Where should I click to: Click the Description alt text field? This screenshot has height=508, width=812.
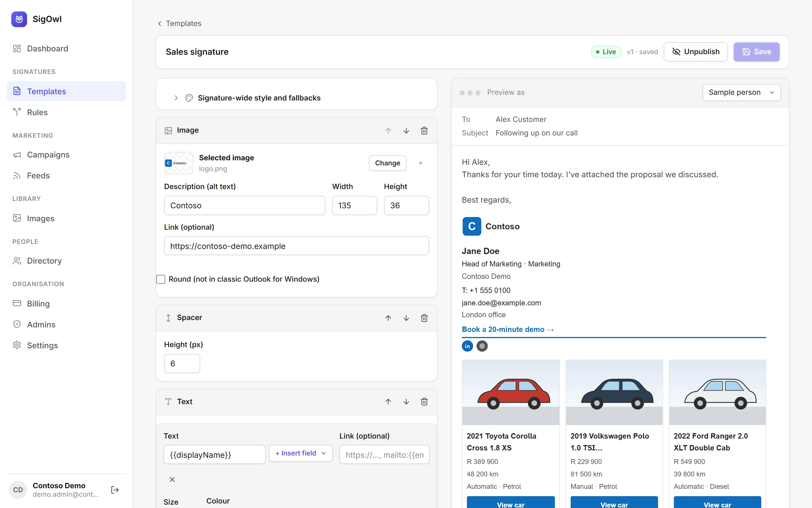tap(244, 205)
